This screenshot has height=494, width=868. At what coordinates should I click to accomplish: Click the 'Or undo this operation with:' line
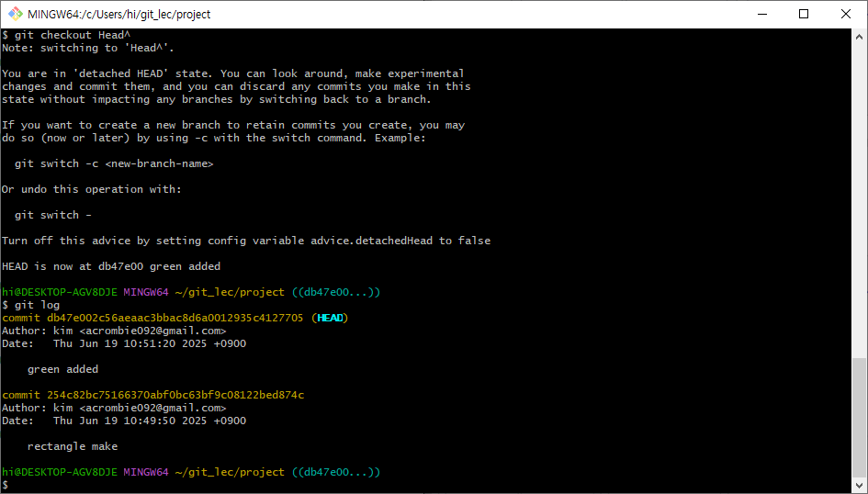tap(91, 189)
